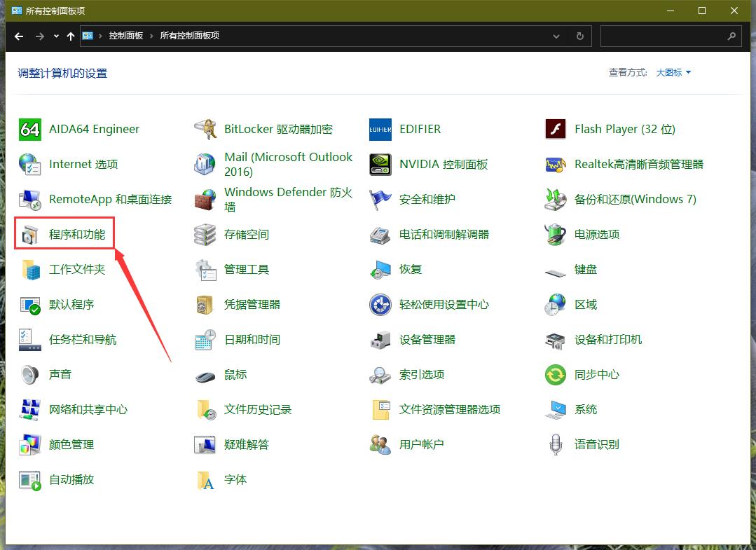The width and height of the screenshot is (756, 550).
Task: Open the 管理工具 icon
Action: 205,270
